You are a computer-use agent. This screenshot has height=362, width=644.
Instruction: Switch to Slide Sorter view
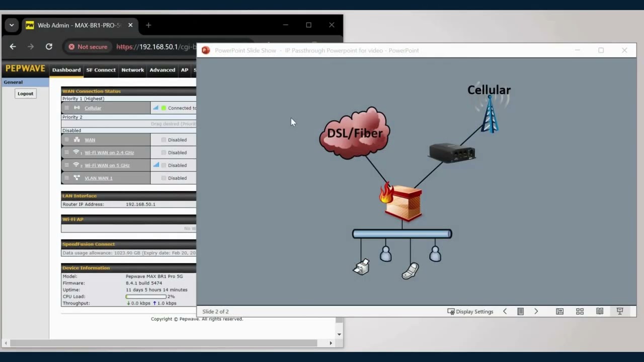pyautogui.click(x=580, y=312)
